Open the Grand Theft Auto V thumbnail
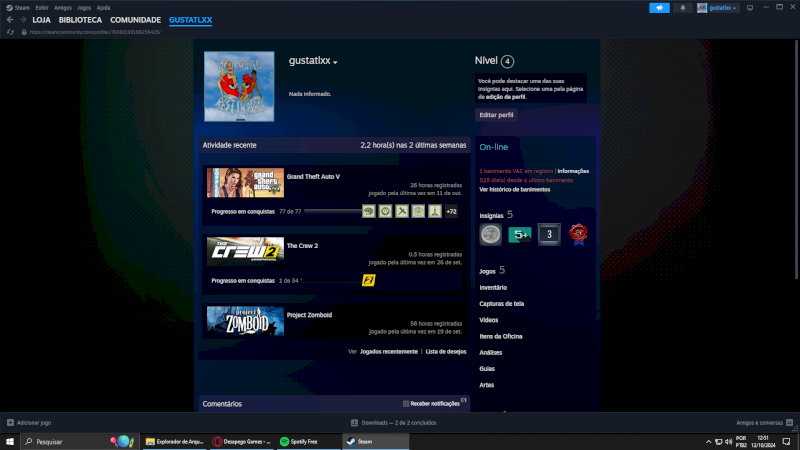 245,183
